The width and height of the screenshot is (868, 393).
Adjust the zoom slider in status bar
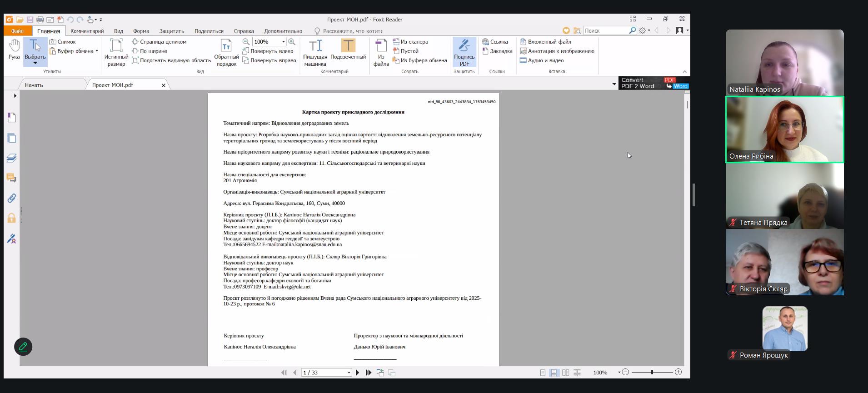pyautogui.click(x=652, y=372)
